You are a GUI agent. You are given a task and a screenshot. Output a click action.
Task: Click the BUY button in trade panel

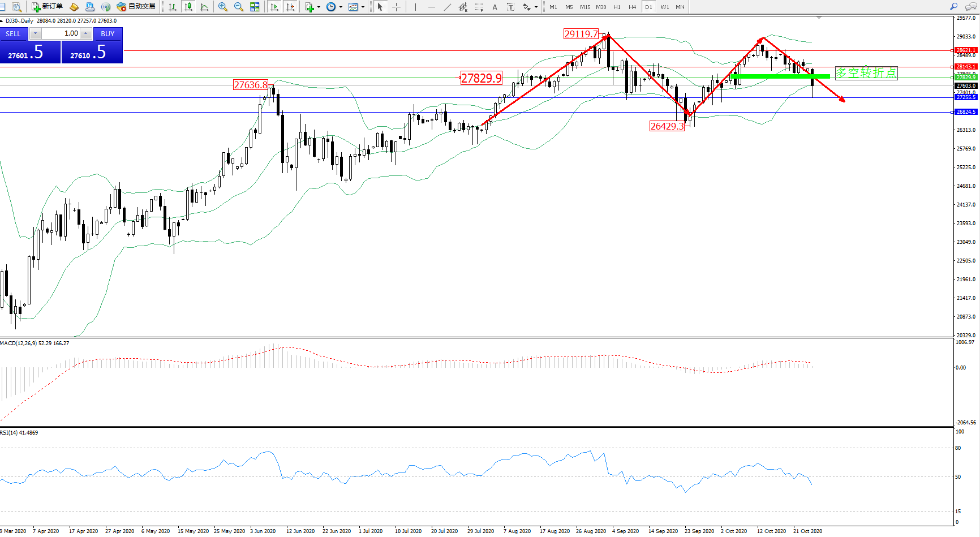tap(108, 34)
